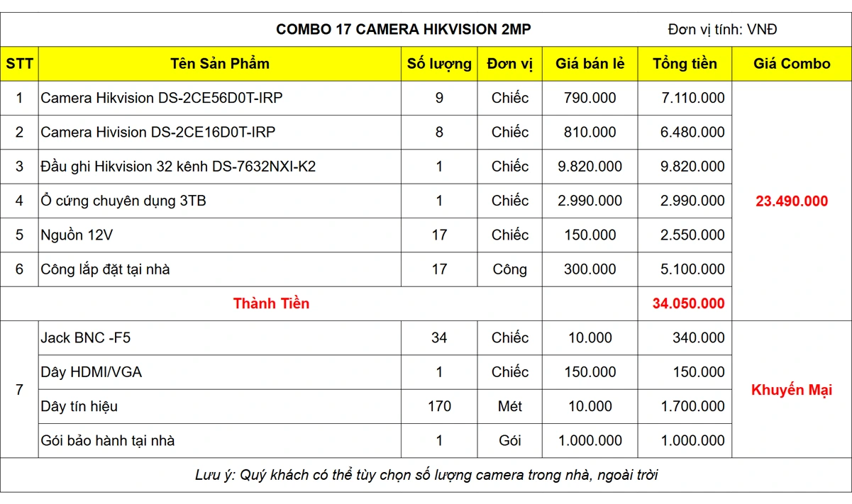Select the Ổ cứng chuyên dụng 3TB cell

123,201
